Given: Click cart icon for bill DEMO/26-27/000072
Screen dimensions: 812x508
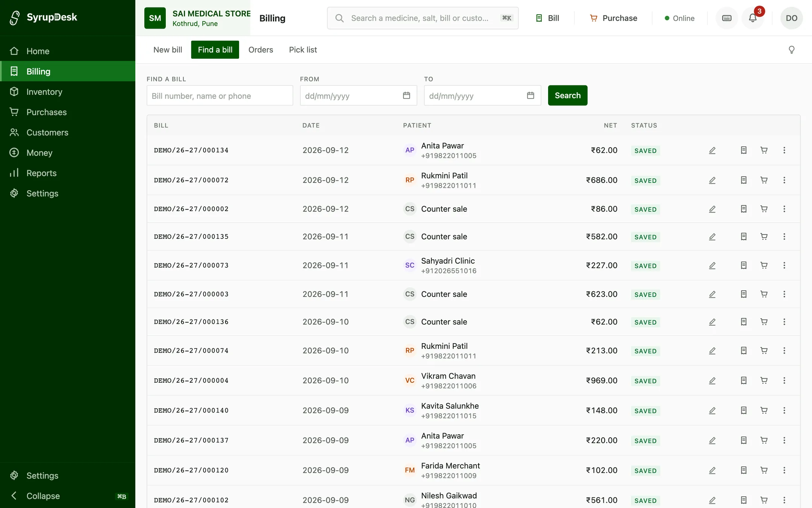Looking at the screenshot, I should click(764, 180).
